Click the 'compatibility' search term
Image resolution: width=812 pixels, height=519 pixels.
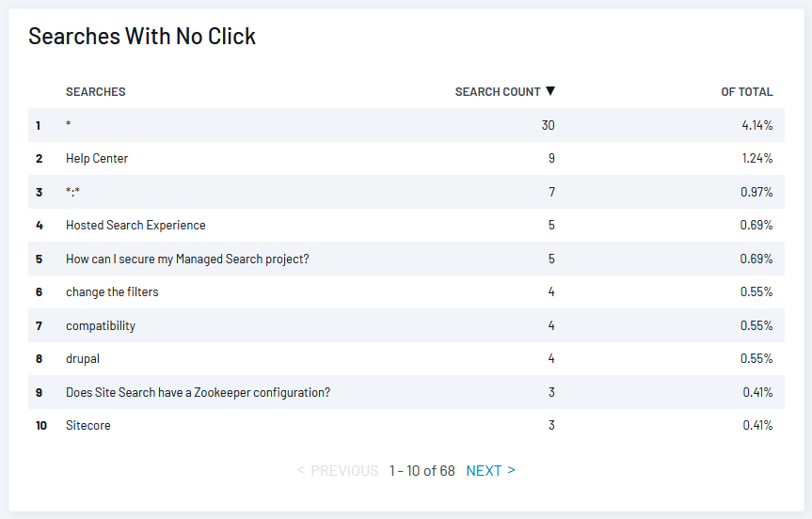click(101, 325)
